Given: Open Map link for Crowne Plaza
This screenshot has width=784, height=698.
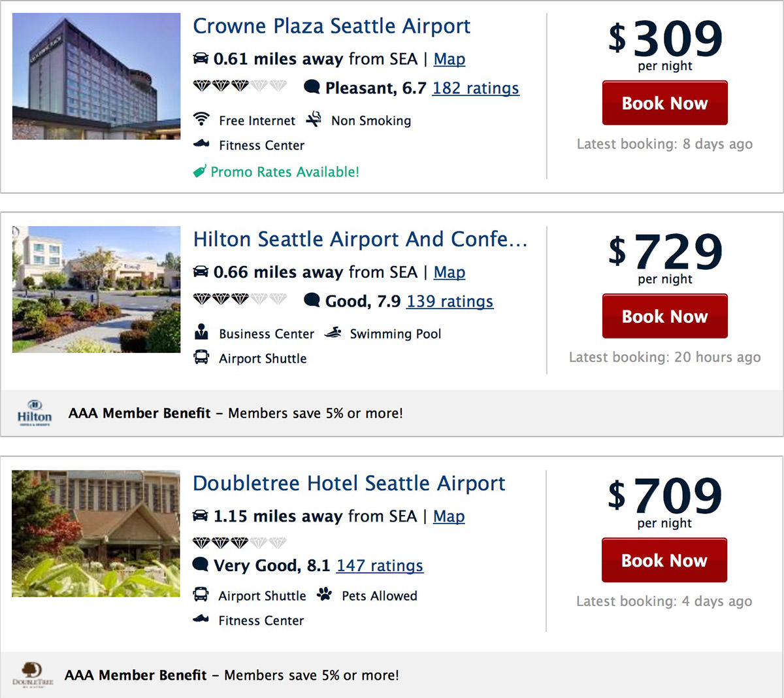Looking at the screenshot, I should 449,59.
